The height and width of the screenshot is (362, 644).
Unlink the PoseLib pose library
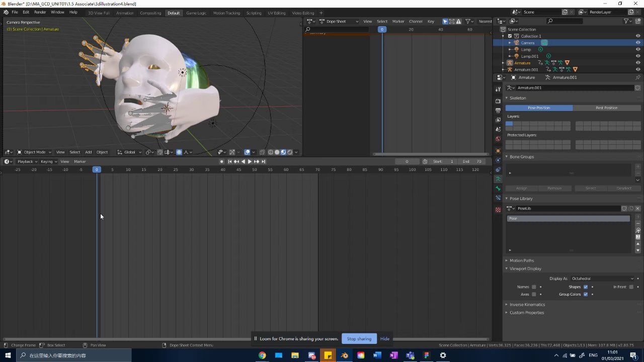coord(637,208)
